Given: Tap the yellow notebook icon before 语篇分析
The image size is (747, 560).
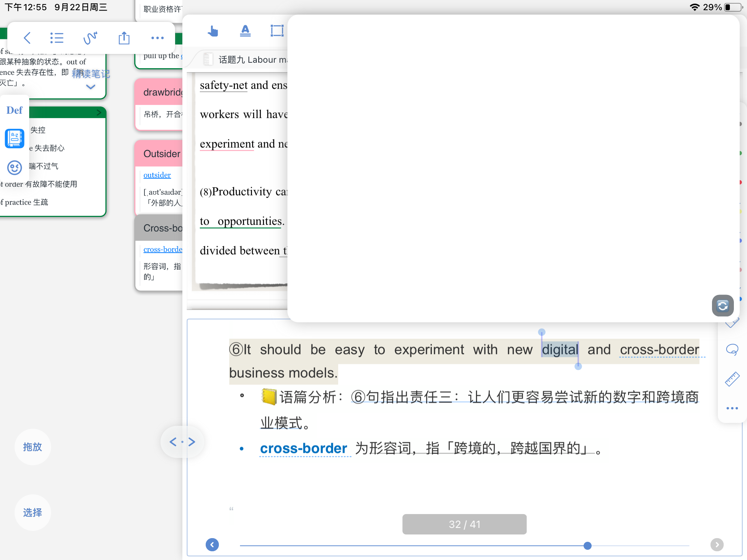Looking at the screenshot, I should click(269, 397).
